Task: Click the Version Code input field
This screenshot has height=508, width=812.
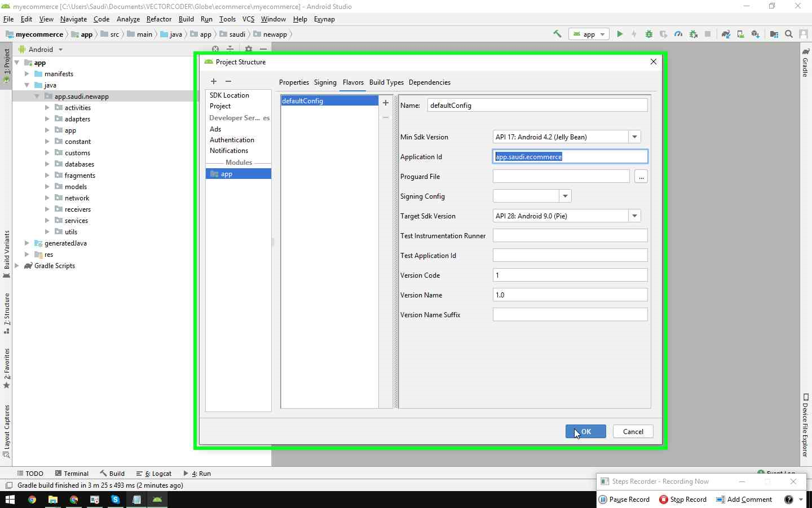Action: [570, 275]
